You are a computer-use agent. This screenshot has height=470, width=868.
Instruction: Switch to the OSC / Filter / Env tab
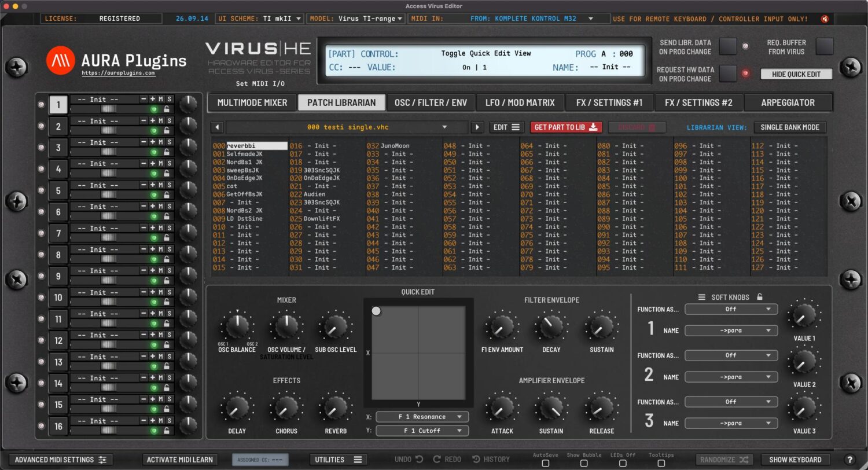[x=431, y=102]
